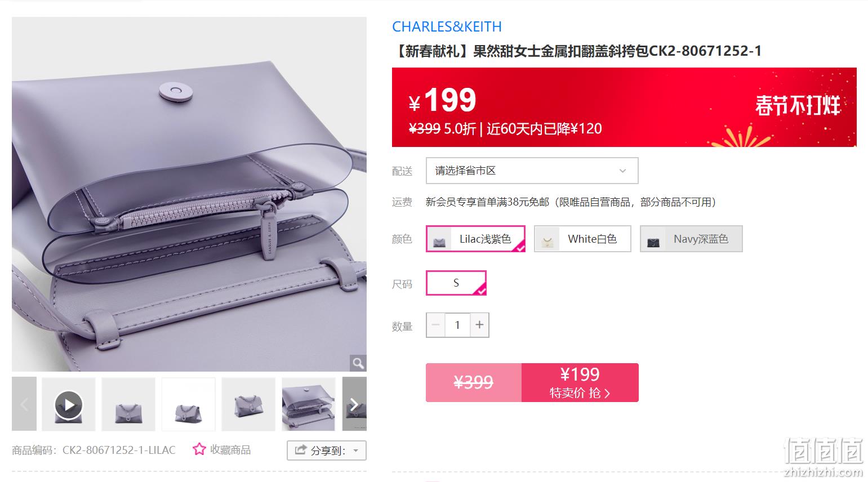Image resolution: width=868 pixels, height=482 pixels.
Task: Choose the White白色 color option
Action: [582, 239]
